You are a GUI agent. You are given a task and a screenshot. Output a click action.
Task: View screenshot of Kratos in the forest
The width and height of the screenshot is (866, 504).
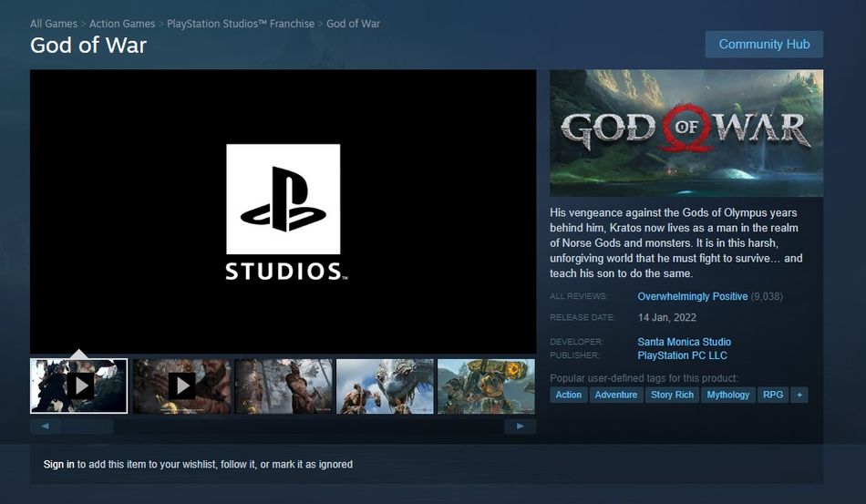click(284, 386)
